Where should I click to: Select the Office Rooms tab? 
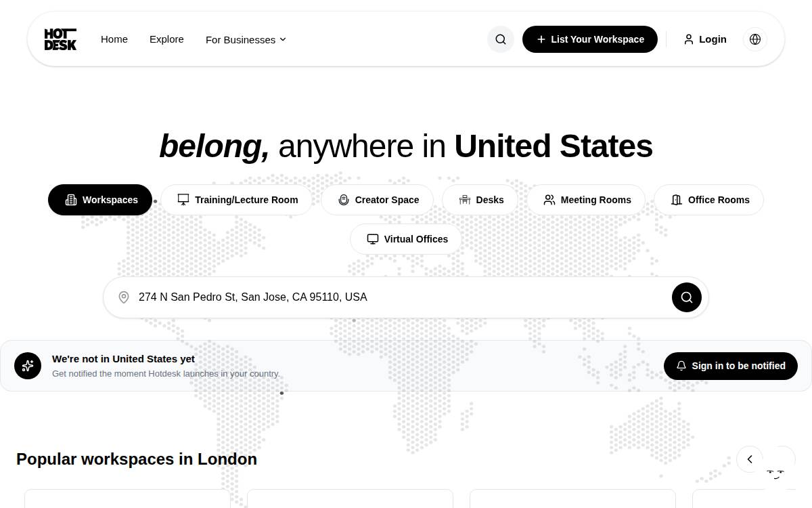click(709, 200)
